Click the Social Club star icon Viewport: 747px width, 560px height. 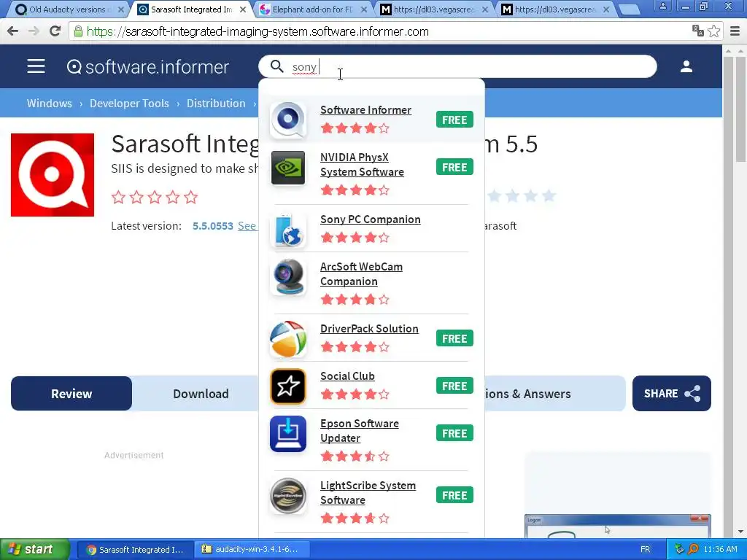[x=287, y=386]
